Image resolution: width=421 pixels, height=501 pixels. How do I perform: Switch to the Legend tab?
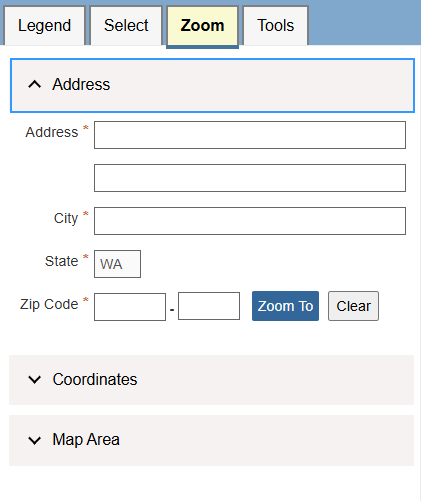click(44, 26)
